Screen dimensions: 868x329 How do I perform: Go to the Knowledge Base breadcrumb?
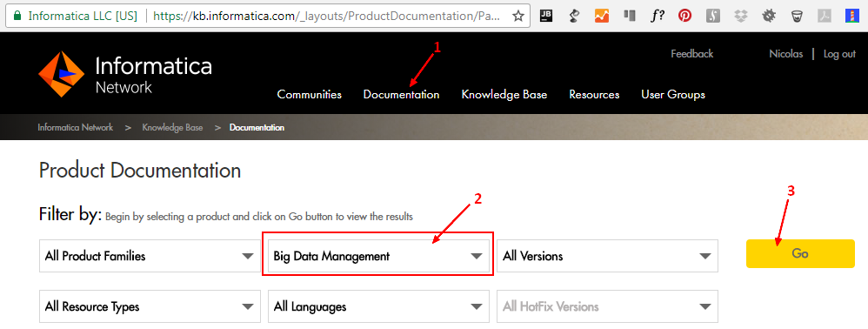click(x=173, y=127)
